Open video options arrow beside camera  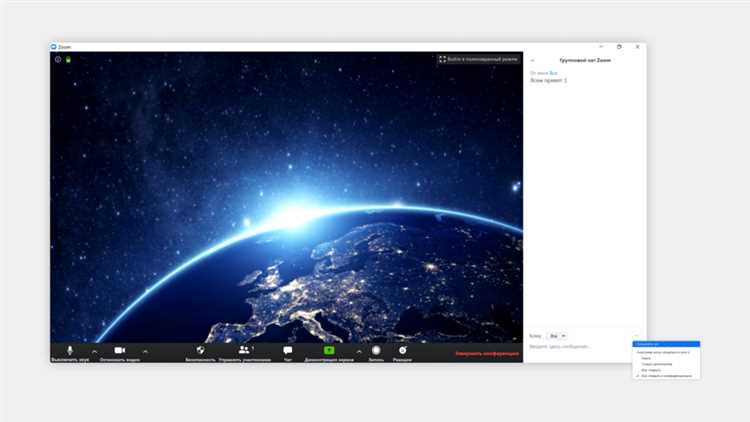pos(145,351)
